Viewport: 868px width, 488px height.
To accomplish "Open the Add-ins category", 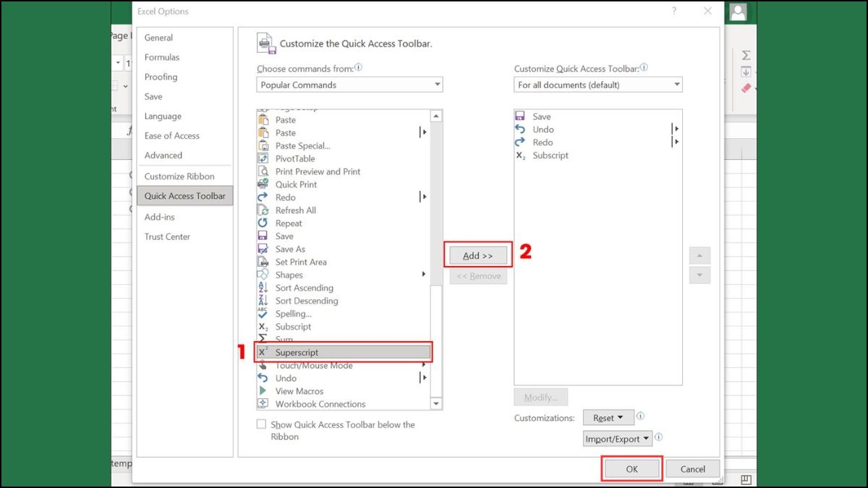I will (185, 217).
